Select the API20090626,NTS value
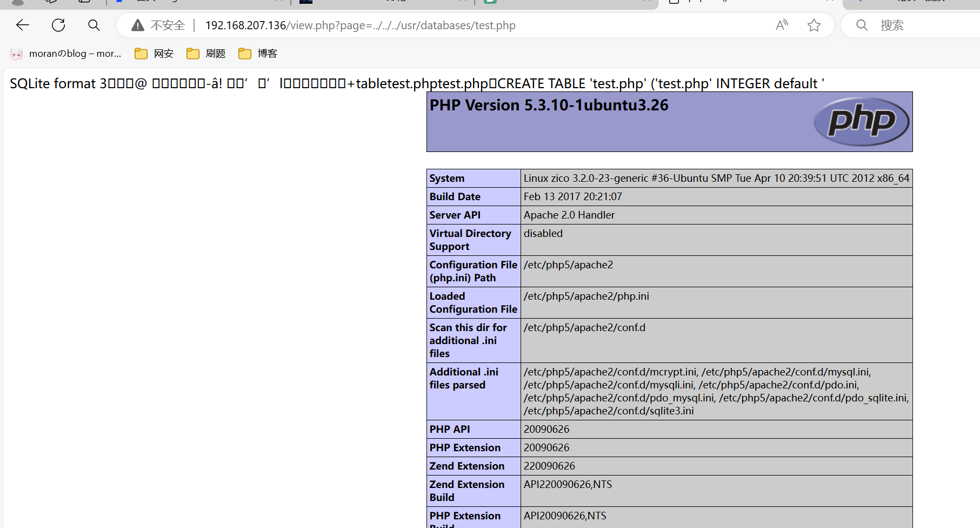The width and height of the screenshot is (980, 528). [x=565, y=516]
